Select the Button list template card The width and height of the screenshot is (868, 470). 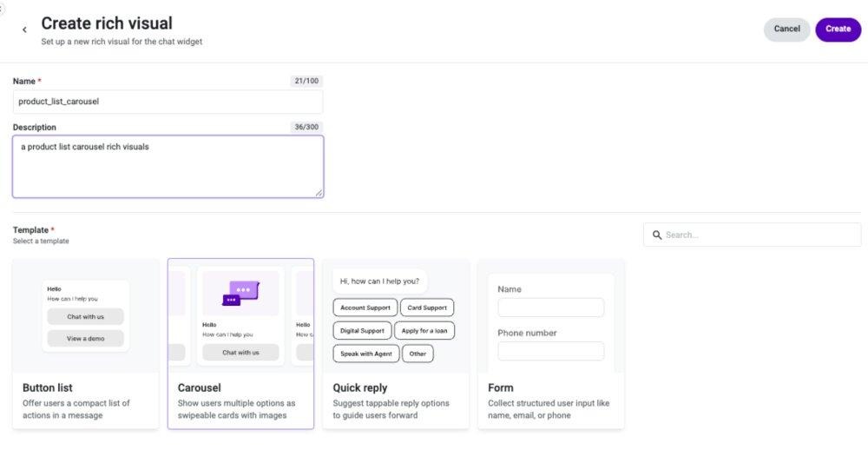tap(86, 344)
